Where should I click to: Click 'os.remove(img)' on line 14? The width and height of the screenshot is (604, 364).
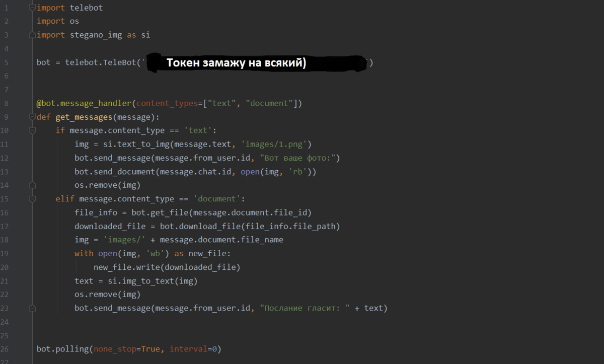click(x=108, y=185)
